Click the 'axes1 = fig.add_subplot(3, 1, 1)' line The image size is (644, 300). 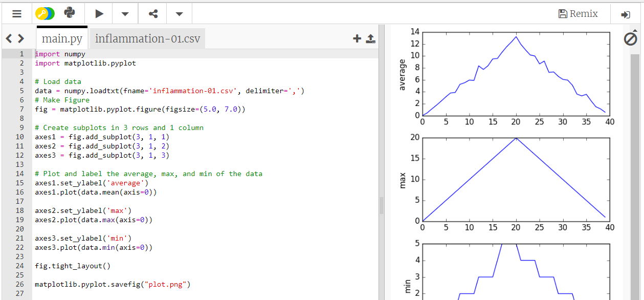[x=102, y=137]
